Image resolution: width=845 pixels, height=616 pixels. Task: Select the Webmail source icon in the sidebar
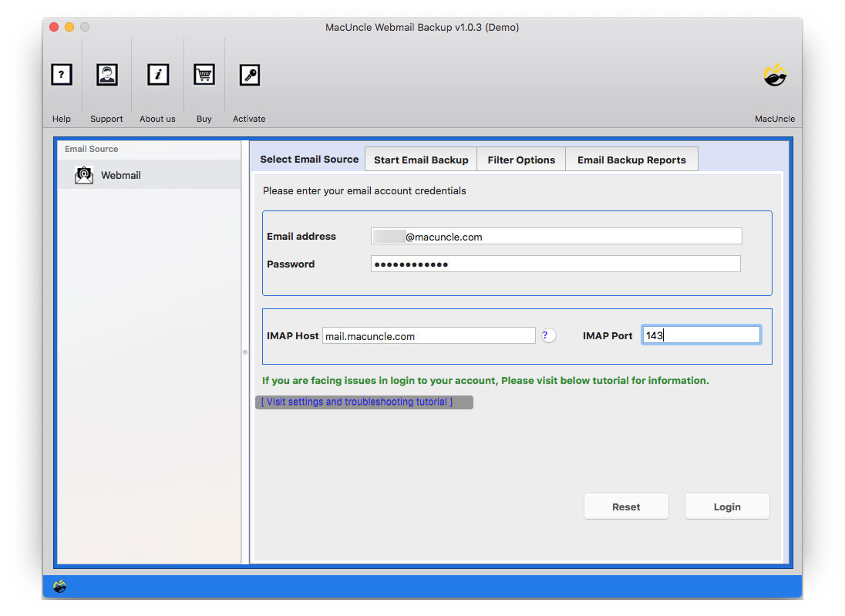[x=83, y=175]
